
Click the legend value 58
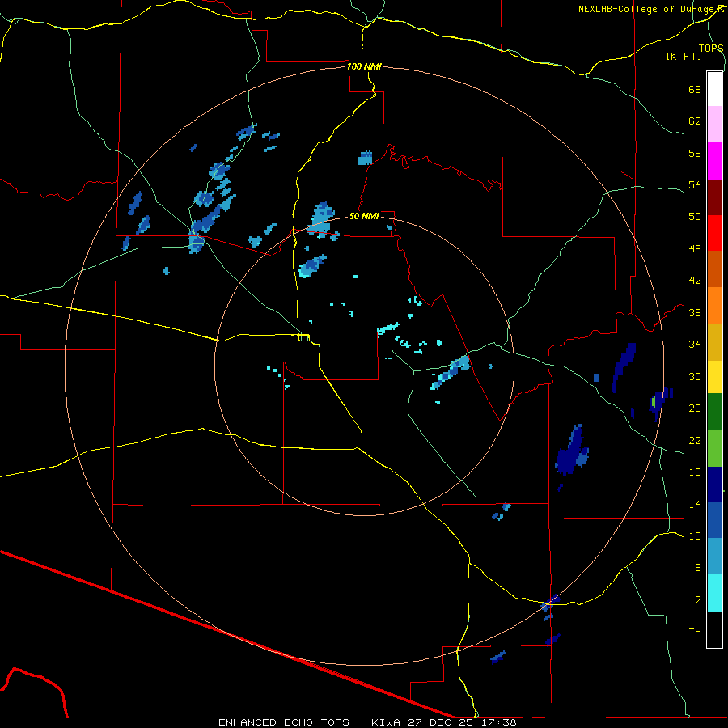coord(695,153)
